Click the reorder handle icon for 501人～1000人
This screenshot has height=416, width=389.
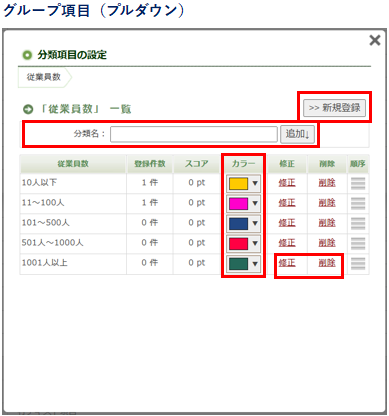click(x=358, y=243)
